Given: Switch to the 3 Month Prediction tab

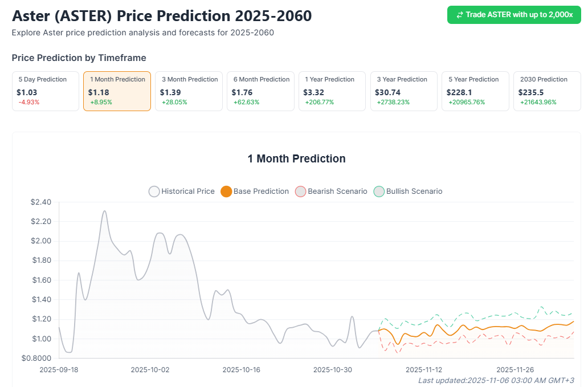Looking at the screenshot, I should (x=189, y=91).
